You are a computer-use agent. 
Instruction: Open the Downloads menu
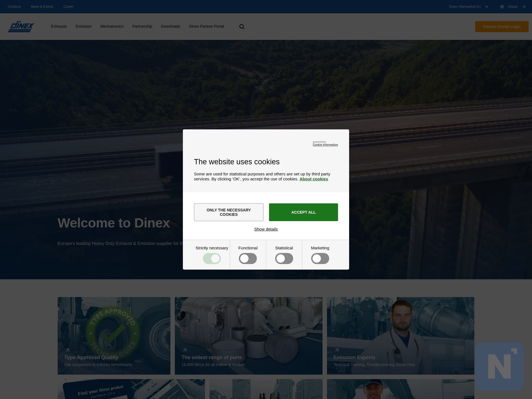pyautogui.click(x=170, y=26)
